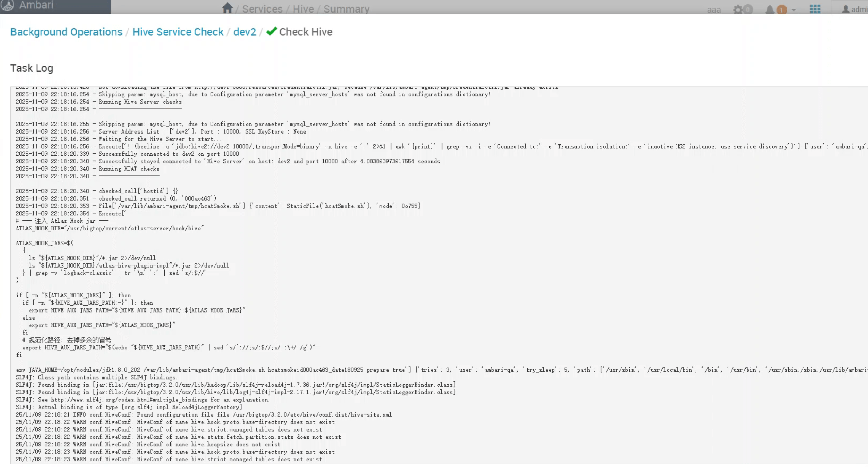Click the admin user icon

pos(846,9)
